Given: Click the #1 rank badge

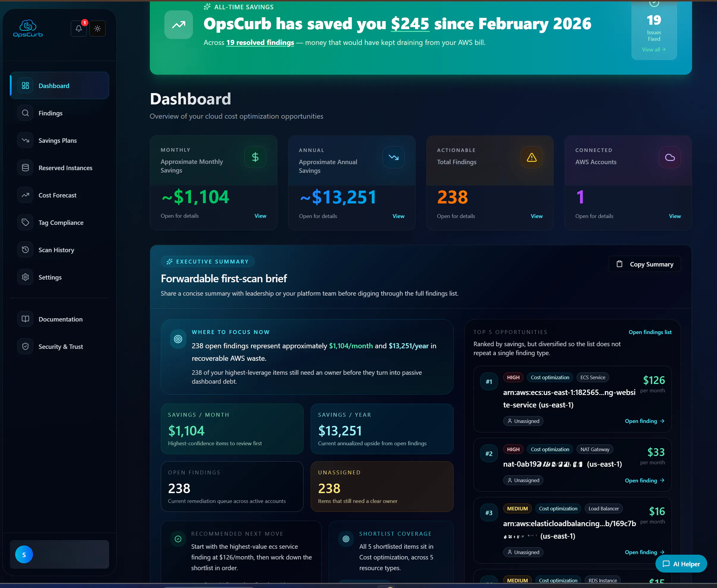Looking at the screenshot, I should 489,381.
